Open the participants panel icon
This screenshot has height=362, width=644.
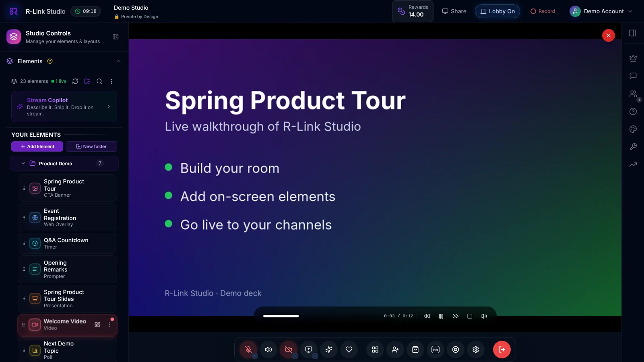coord(633,94)
